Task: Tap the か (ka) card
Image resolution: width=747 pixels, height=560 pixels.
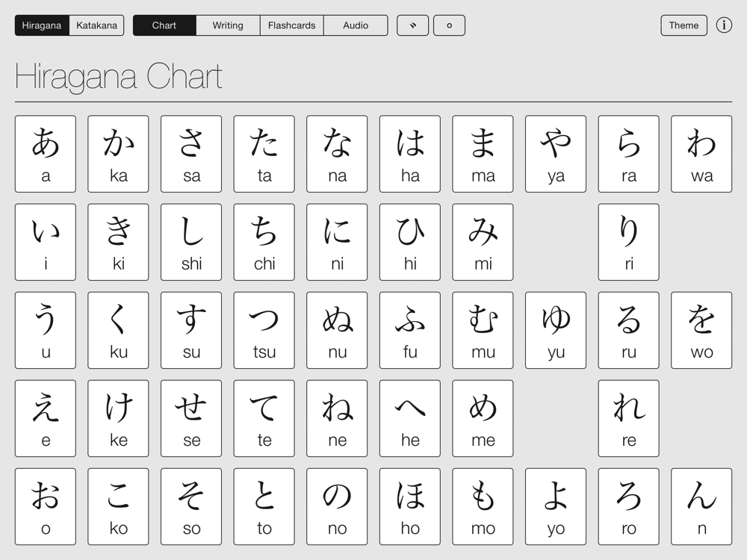Action: [118, 154]
